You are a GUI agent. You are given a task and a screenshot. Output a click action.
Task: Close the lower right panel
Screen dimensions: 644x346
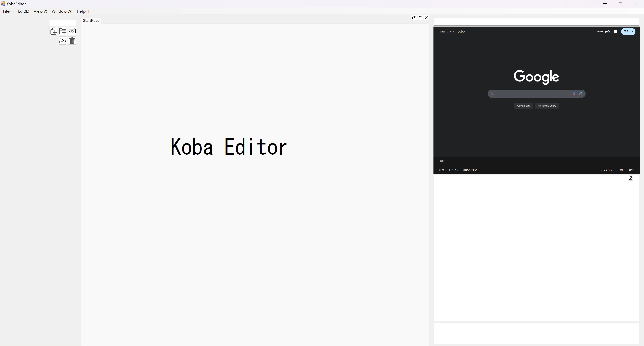(x=631, y=178)
